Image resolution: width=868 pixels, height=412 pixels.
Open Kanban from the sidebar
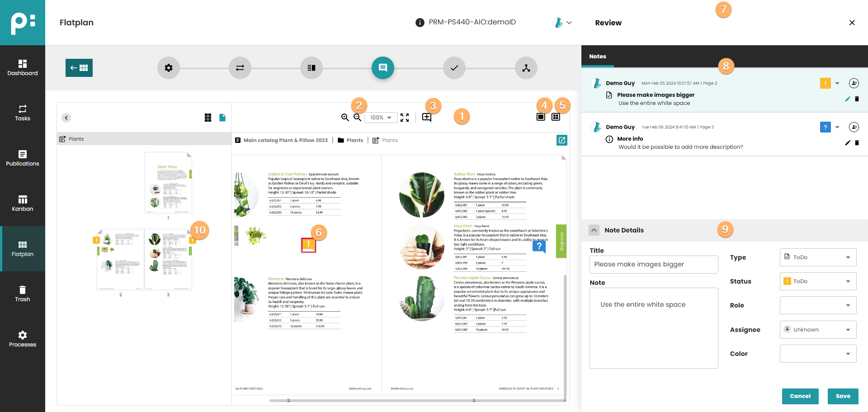point(23,204)
